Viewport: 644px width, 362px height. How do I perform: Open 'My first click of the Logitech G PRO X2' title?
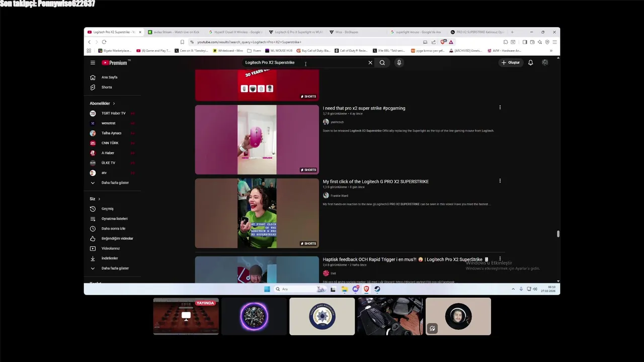point(376,182)
